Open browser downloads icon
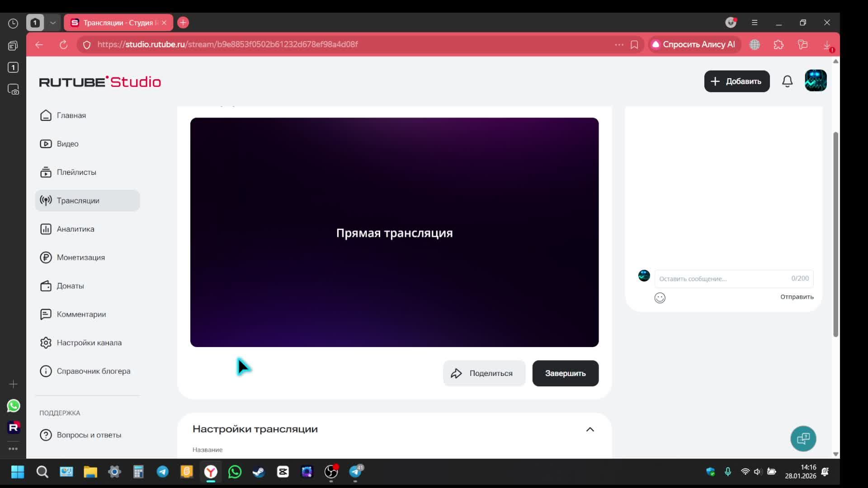The height and width of the screenshot is (488, 868). coord(827,44)
